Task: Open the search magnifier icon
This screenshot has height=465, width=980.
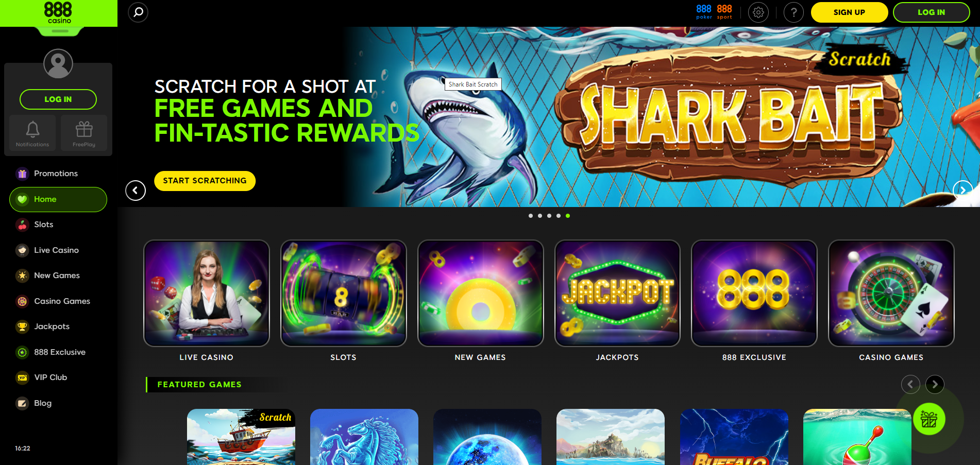Action: 138,12
